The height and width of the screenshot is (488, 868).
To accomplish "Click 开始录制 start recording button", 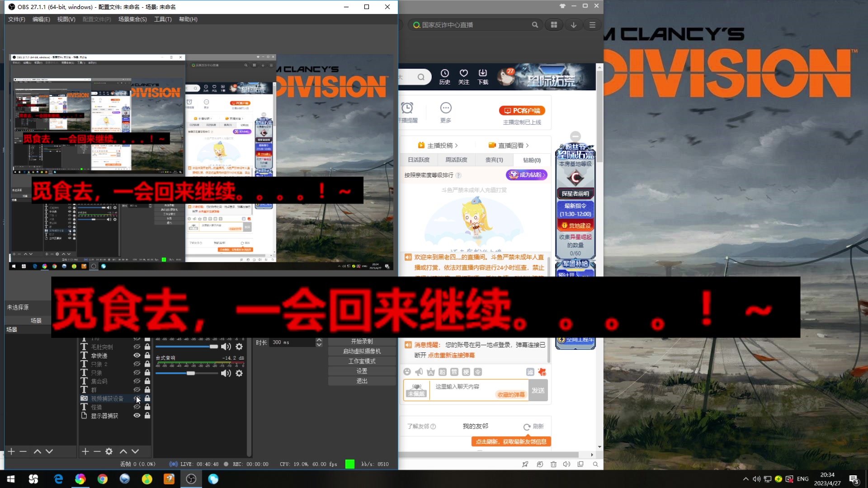I will tap(362, 341).
